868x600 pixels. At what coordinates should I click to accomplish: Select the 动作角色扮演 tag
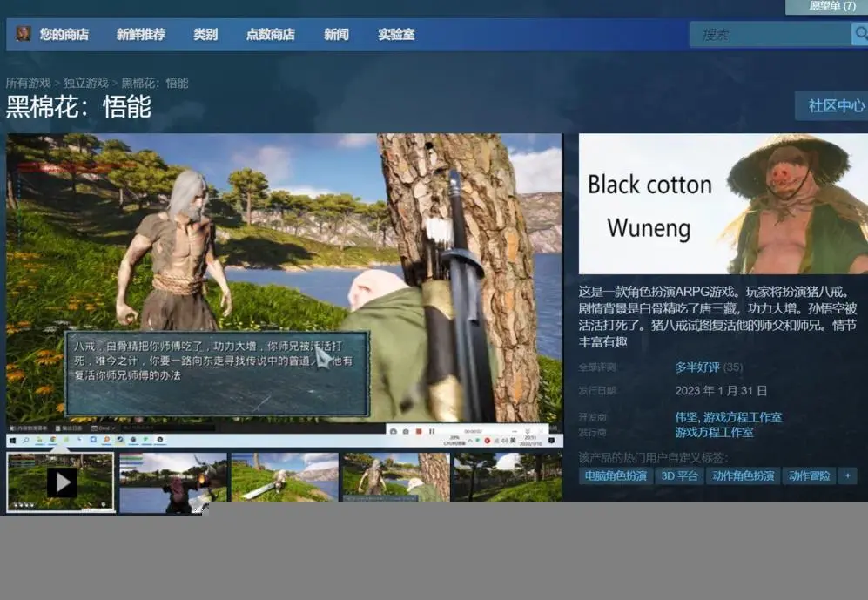coord(743,475)
